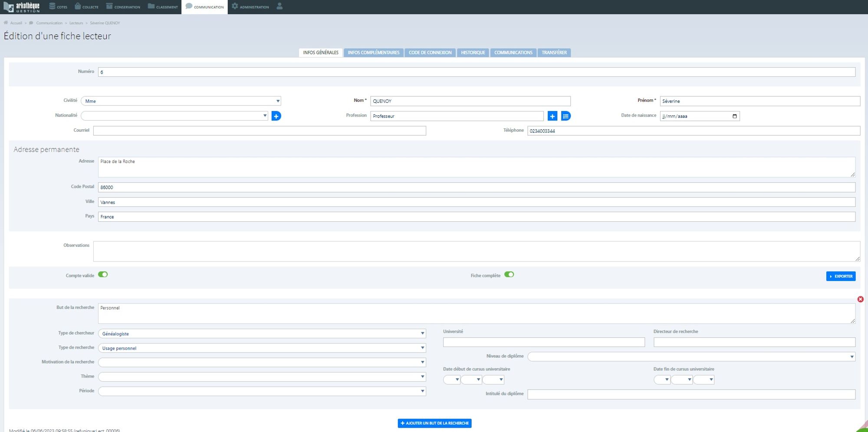Toggle the Fiche complète switch
This screenshot has height=432, width=868.
coord(509,275)
